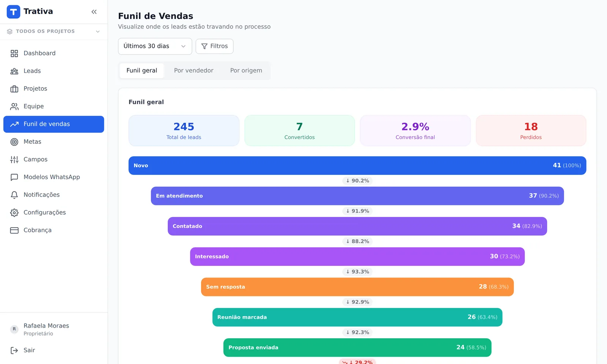Click the 90.2% conversion badge below Novo
Image resolution: width=607 pixels, height=364 pixels.
click(x=357, y=181)
